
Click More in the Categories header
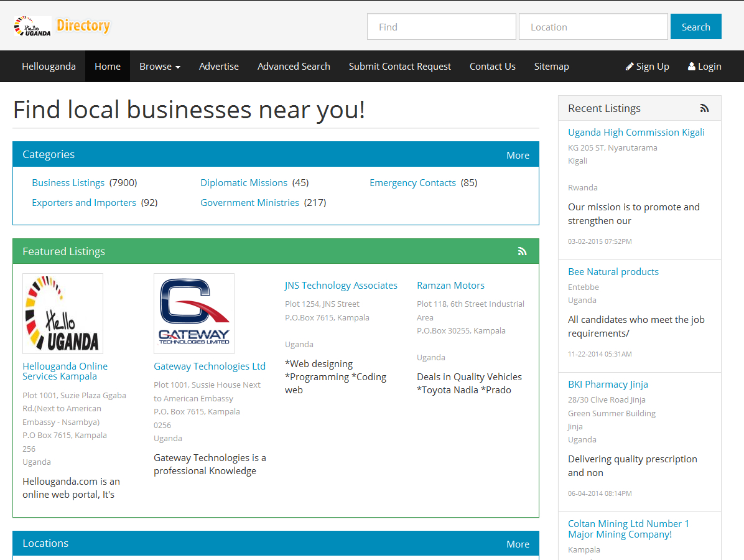pyautogui.click(x=518, y=155)
